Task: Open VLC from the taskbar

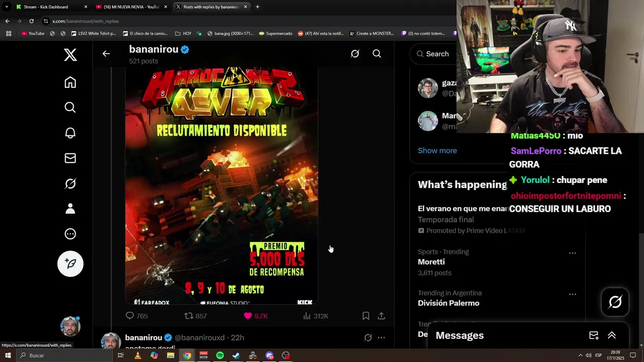Action: pos(137,355)
